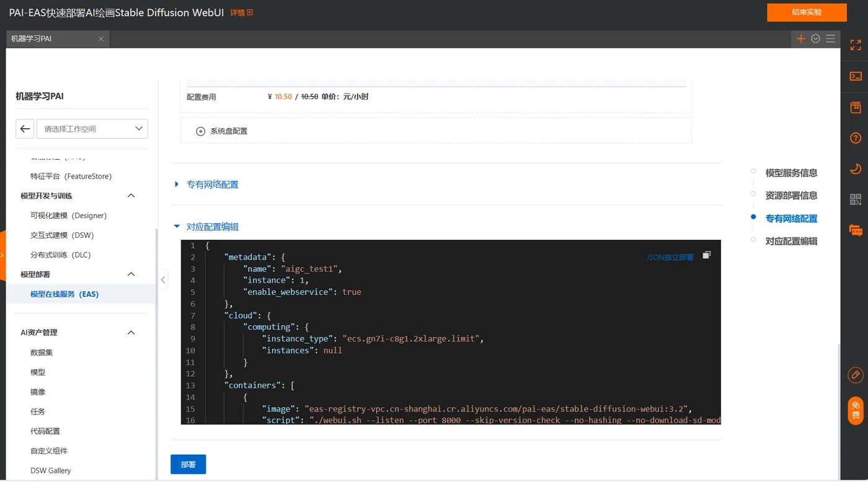Jump to 模型服务信息 anchor
This screenshot has height=482, width=868.
[791, 173]
